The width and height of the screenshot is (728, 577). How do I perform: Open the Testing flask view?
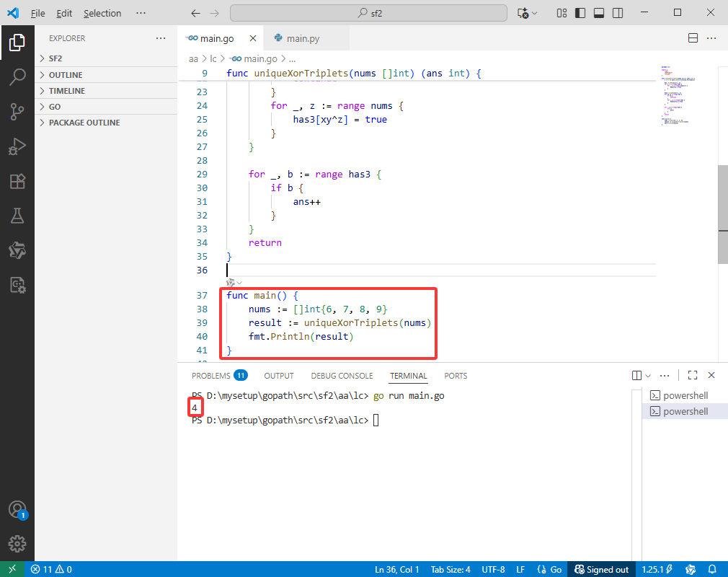(x=17, y=216)
